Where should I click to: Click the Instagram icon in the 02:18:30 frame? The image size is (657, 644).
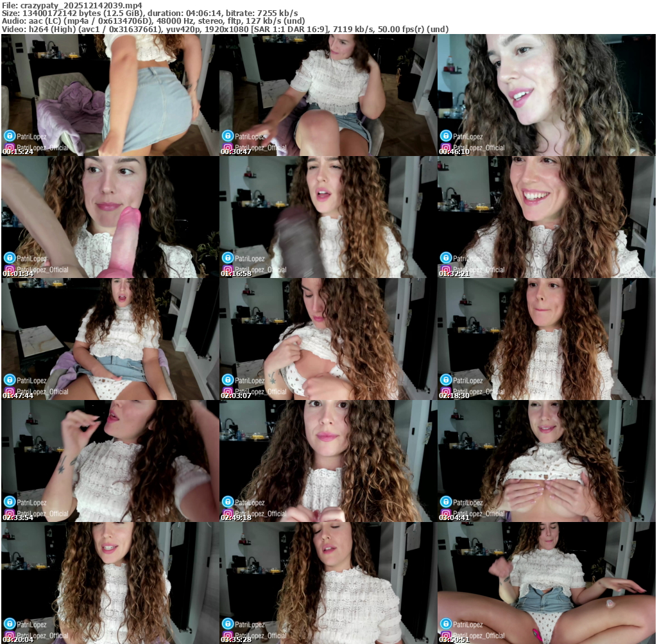tap(445, 392)
